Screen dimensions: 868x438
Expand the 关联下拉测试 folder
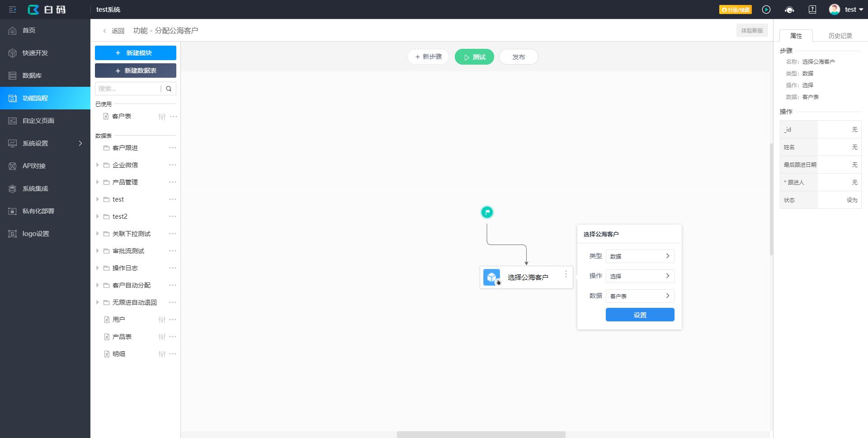97,234
